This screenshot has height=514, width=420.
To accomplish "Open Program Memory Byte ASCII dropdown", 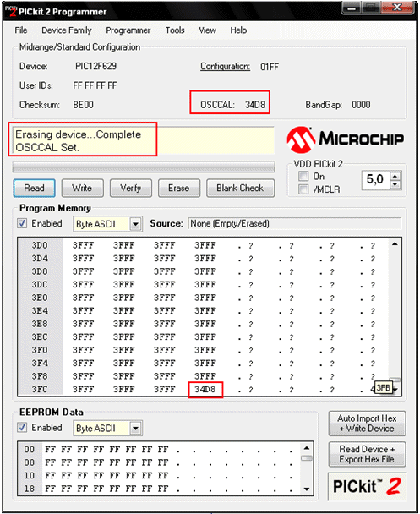I will point(135,224).
